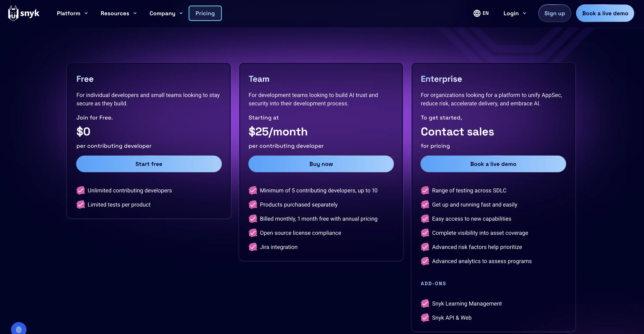Click the checkmark beside Unlimited contributing developers
The width and height of the screenshot is (644, 334).
coord(80,190)
